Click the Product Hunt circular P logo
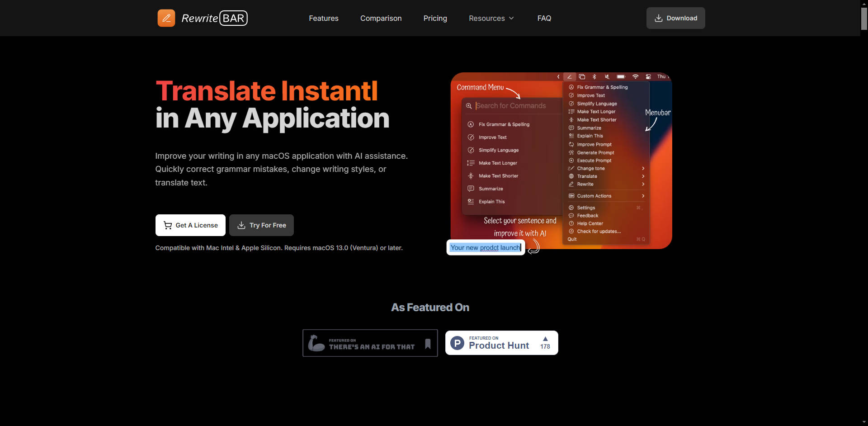The width and height of the screenshot is (868, 426). point(458,343)
